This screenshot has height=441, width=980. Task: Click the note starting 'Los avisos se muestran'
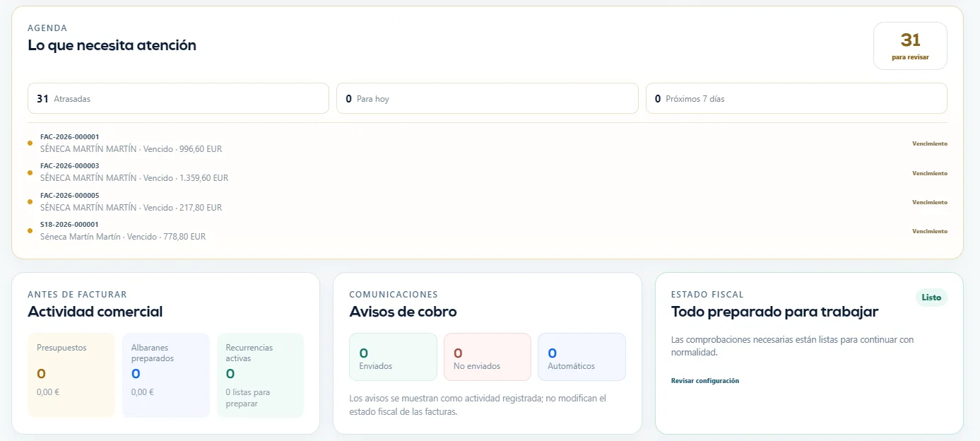(478, 405)
